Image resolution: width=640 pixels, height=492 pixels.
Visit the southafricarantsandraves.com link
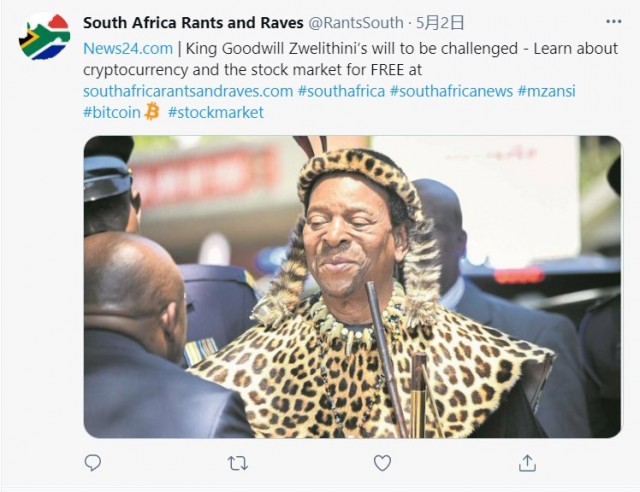click(188, 91)
